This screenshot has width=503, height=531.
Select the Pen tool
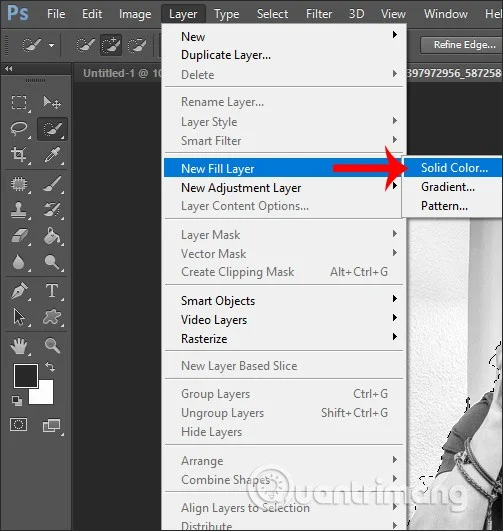pyautogui.click(x=19, y=291)
